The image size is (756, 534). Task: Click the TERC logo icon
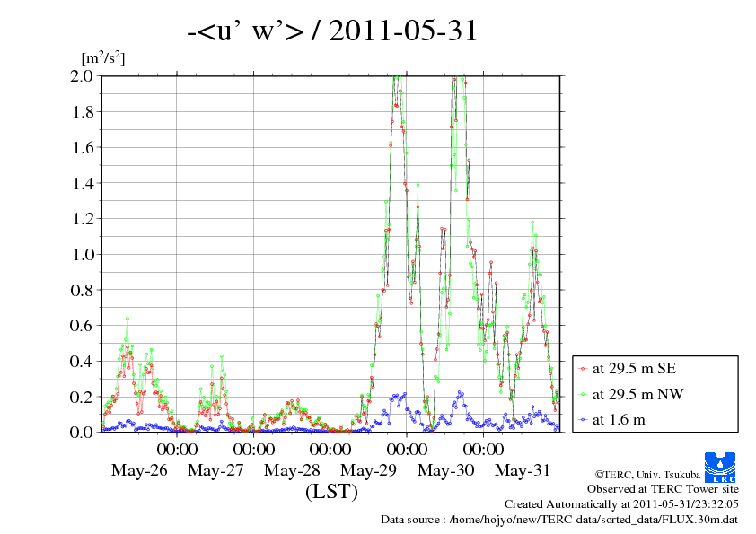tap(720, 468)
